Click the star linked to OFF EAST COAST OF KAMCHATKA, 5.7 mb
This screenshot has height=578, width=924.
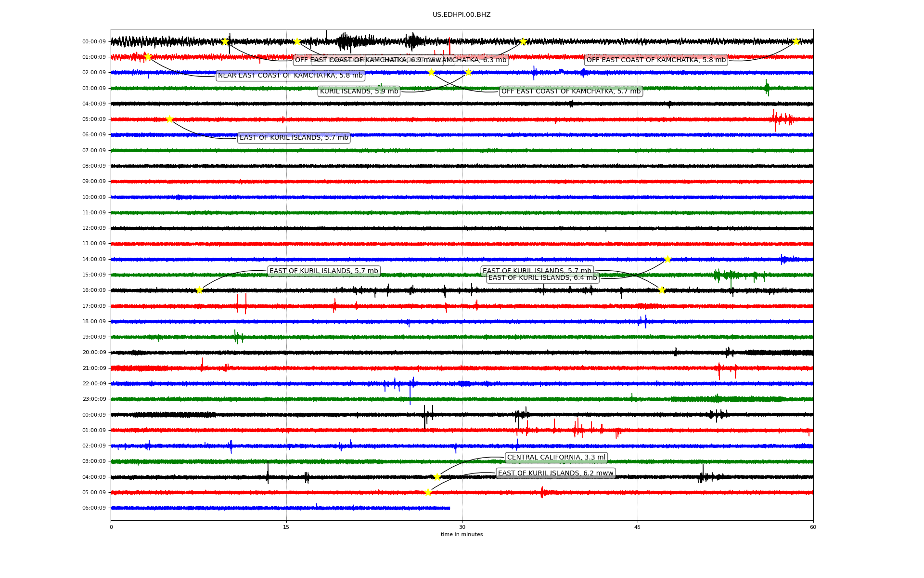click(431, 72)
